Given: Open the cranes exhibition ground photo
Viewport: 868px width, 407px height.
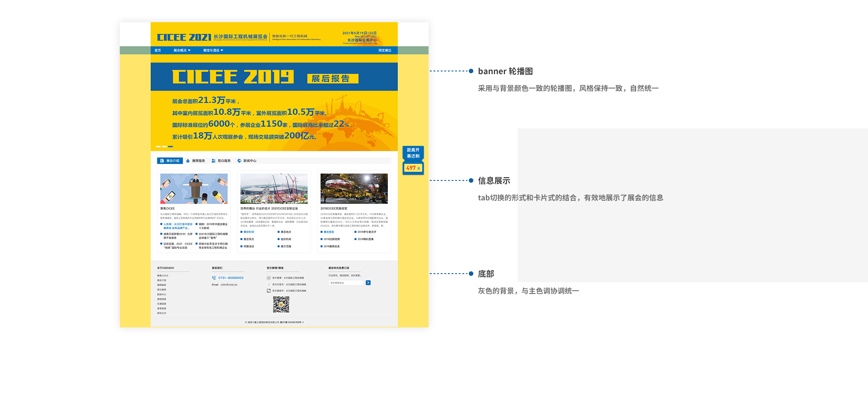Looking at the screenshot, I should tap(274, 189).
